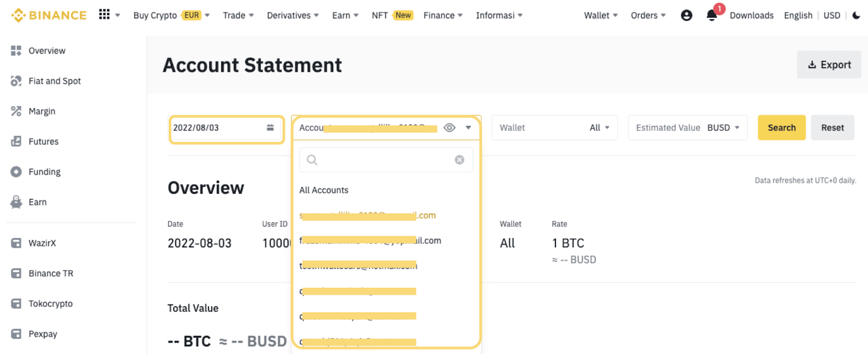Open the user profile icon
Screen dimensions: 868x354
click(686, 15)
